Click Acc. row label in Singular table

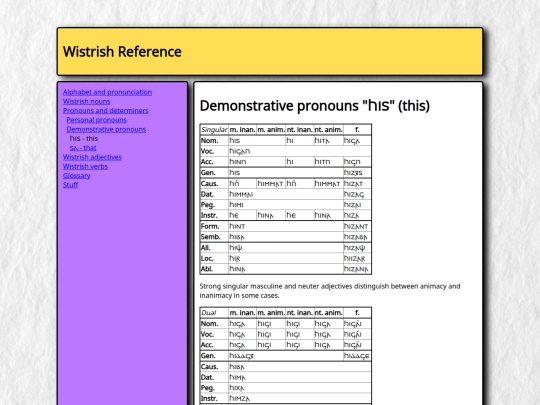point(214,162)
